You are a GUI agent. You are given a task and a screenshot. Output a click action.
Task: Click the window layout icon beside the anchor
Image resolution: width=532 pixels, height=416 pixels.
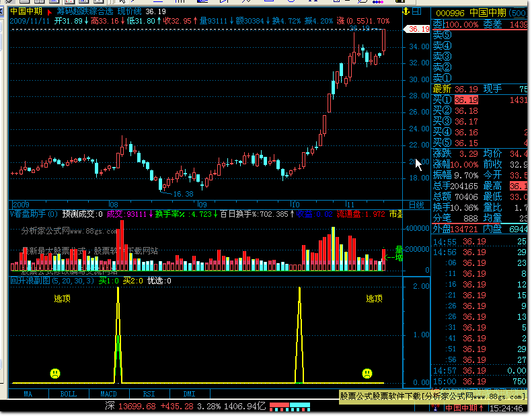418,11
